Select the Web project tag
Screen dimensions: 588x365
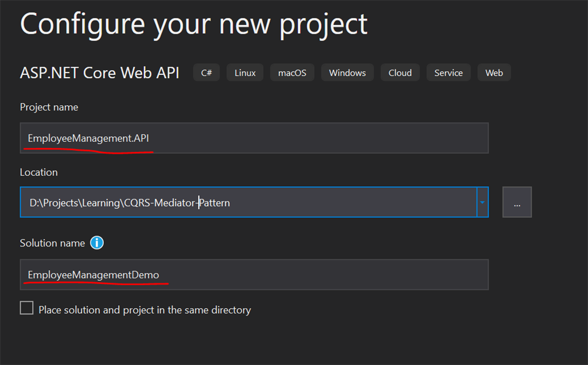tap(494, 72)
